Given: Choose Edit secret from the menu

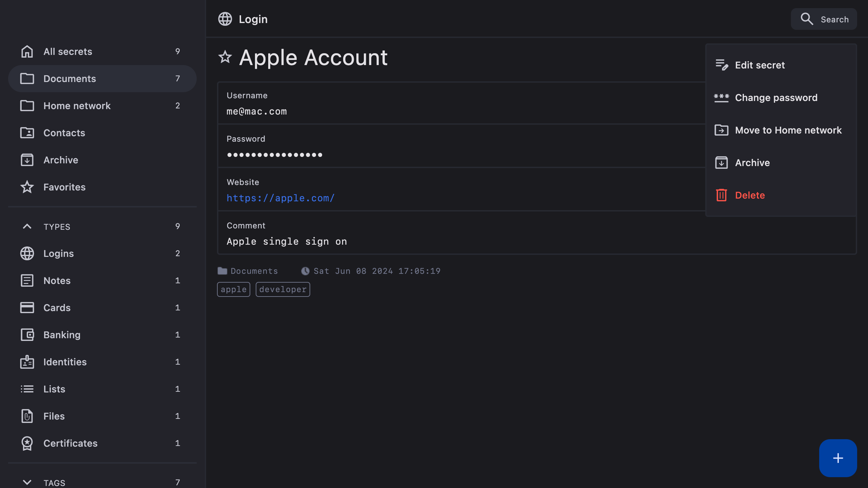Looking at the screenshot, I should (759, 65).
